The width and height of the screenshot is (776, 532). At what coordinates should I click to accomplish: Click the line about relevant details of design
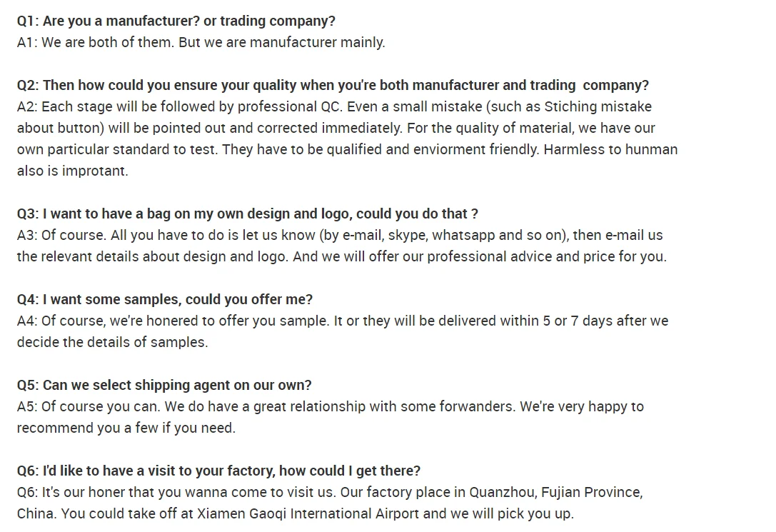(341, 256)
